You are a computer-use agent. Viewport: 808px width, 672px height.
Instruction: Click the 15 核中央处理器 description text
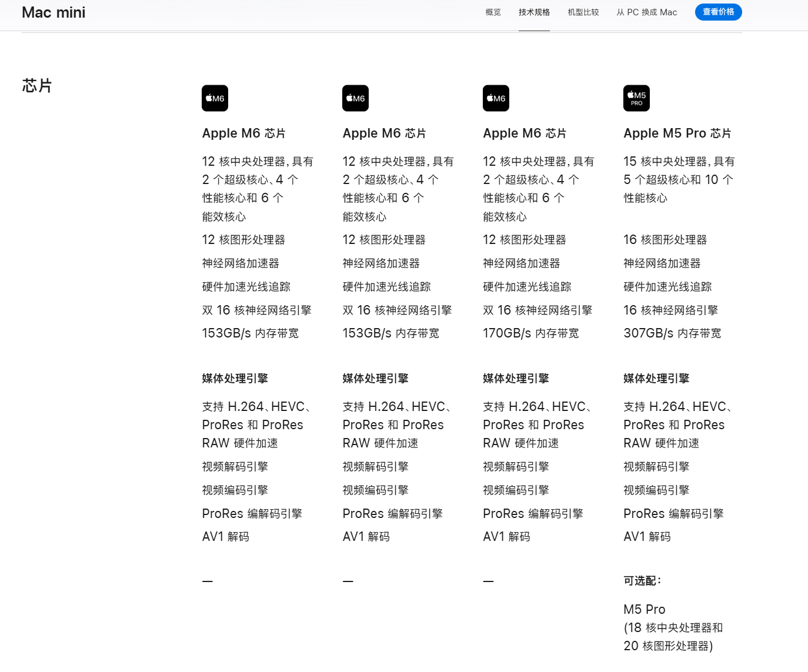[x=679, y=179]
